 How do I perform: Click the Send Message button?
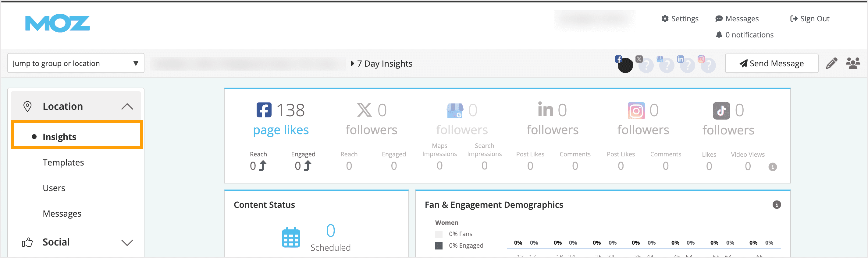771,64
